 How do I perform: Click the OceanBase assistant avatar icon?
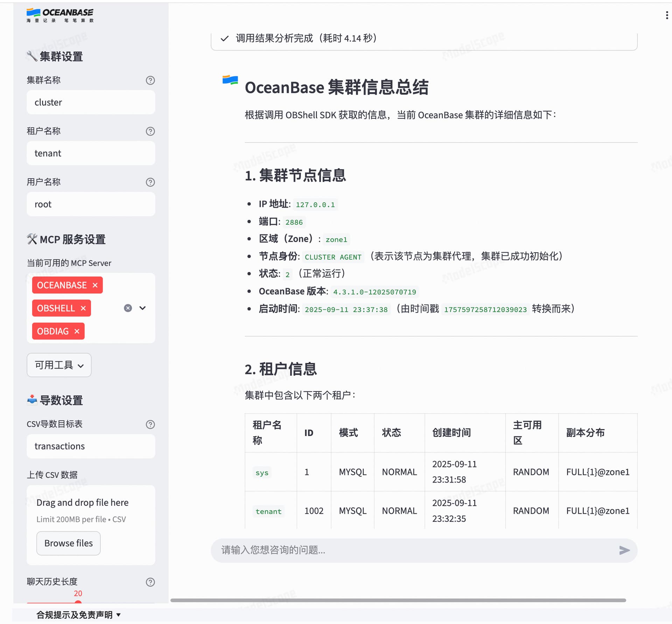click(230, 80)
